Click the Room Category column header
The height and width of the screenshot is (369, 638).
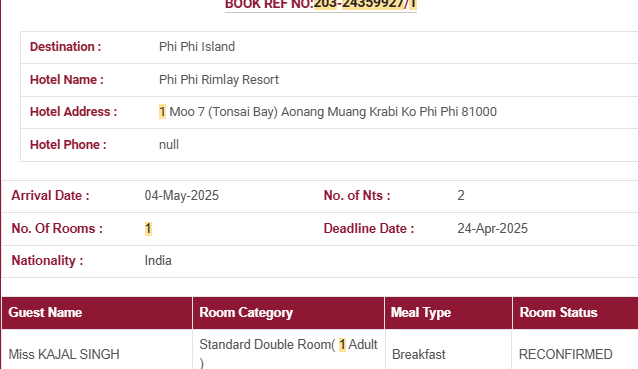pos(288,313)
